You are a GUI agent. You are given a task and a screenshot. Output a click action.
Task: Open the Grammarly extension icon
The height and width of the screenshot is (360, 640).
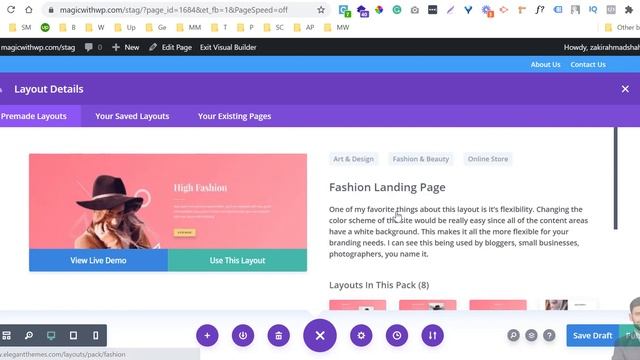tap(397, 10)
